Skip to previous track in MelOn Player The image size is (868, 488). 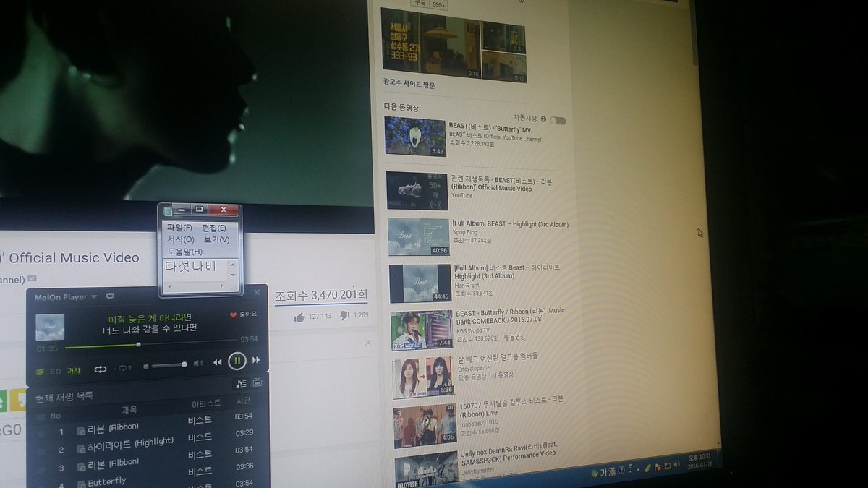click(x=217, y=362)
